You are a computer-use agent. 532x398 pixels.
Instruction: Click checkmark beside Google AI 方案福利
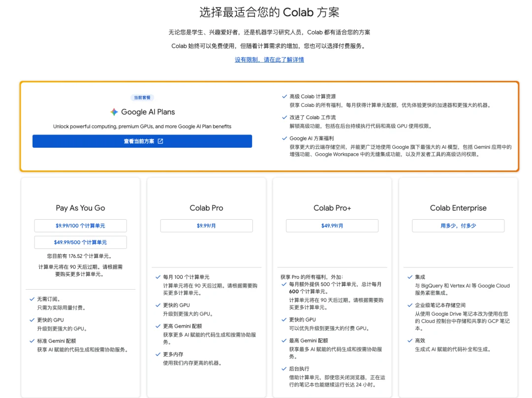click(x=284, y=138)
